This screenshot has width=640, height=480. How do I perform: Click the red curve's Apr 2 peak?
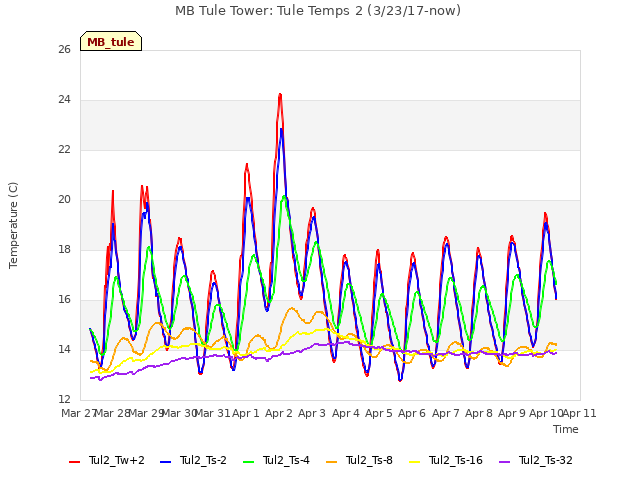click(x=280, y=95)
